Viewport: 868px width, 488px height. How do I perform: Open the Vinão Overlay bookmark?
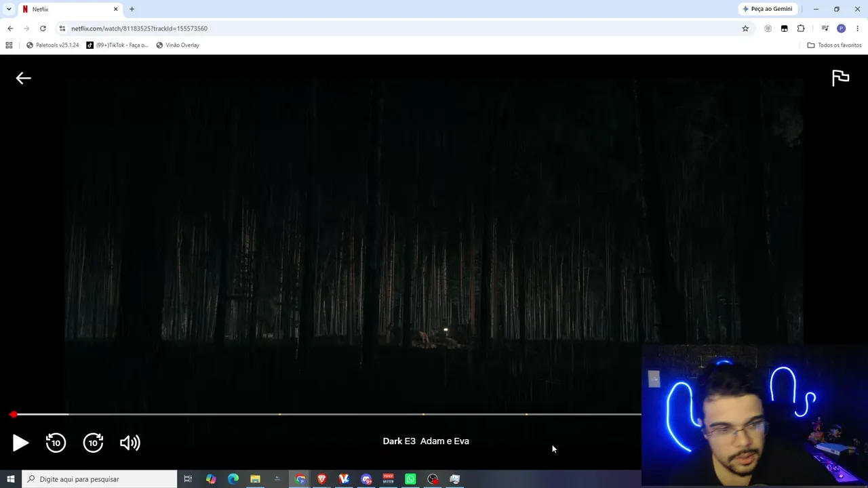coord(178,45)
